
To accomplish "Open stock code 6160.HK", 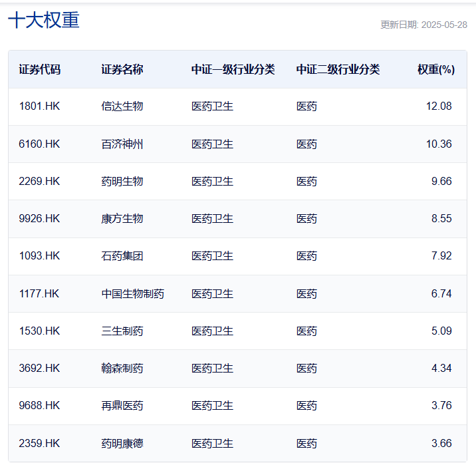I will click(x=39, y=144).
